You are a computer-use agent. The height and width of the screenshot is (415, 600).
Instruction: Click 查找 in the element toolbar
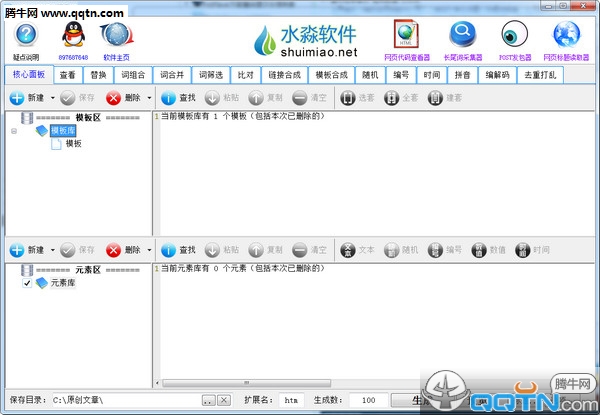pos(178,250)
